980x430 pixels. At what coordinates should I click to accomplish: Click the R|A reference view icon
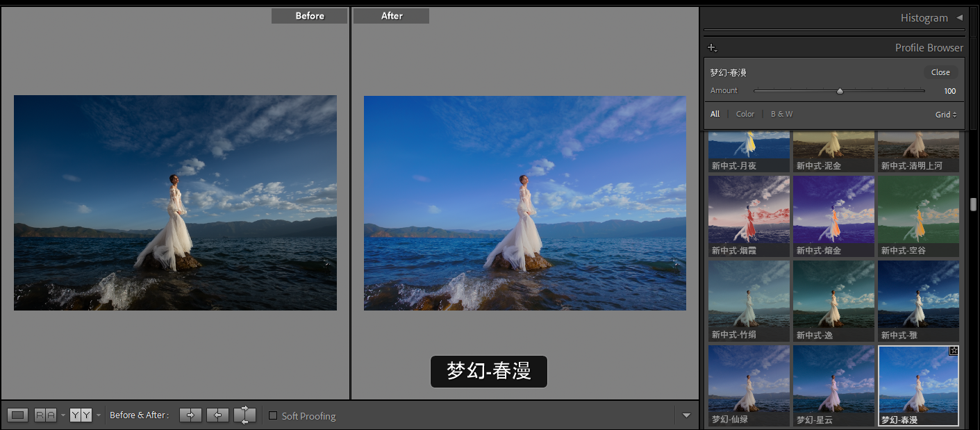click(x=45, y=415)
